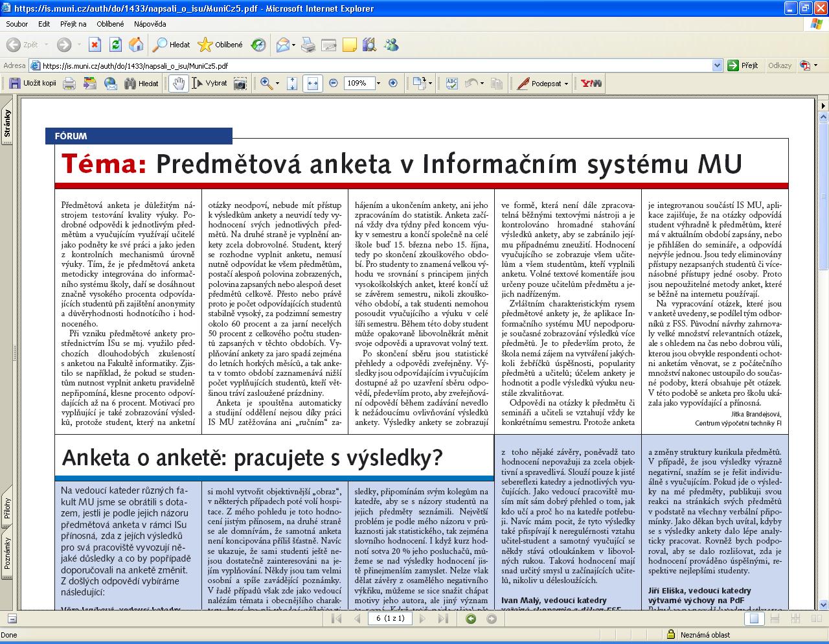Click the page number field 6 (1 z 1)
The height and width of the screenshot is (644, 829).
point(390,619)
